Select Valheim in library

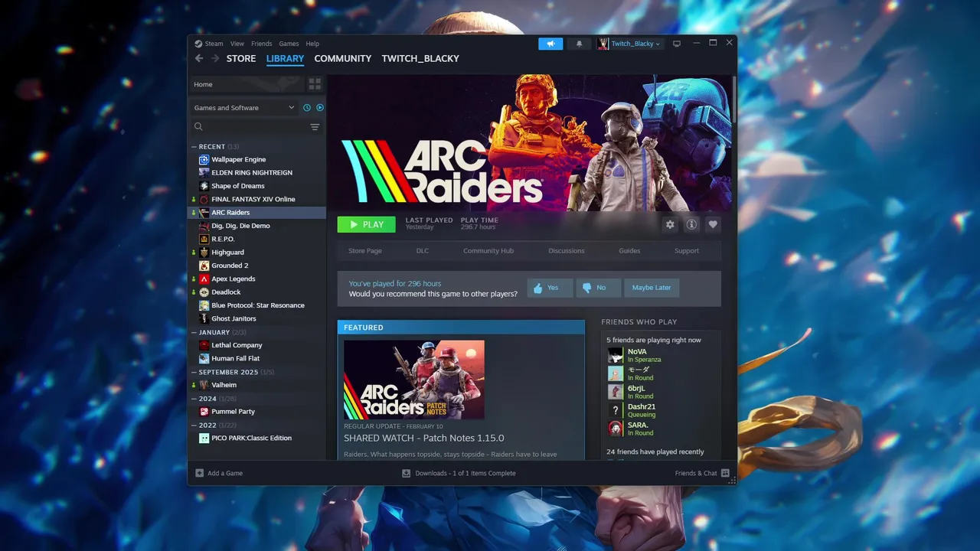click(257, 385)
